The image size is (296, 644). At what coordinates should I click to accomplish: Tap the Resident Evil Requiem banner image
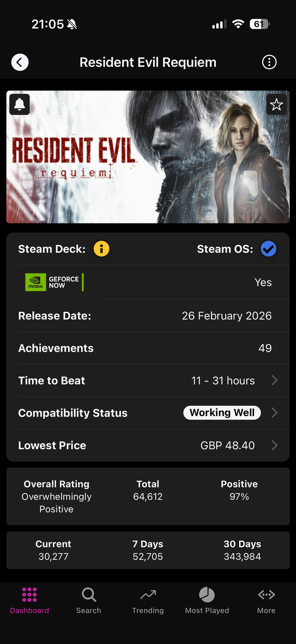[148, 157]
